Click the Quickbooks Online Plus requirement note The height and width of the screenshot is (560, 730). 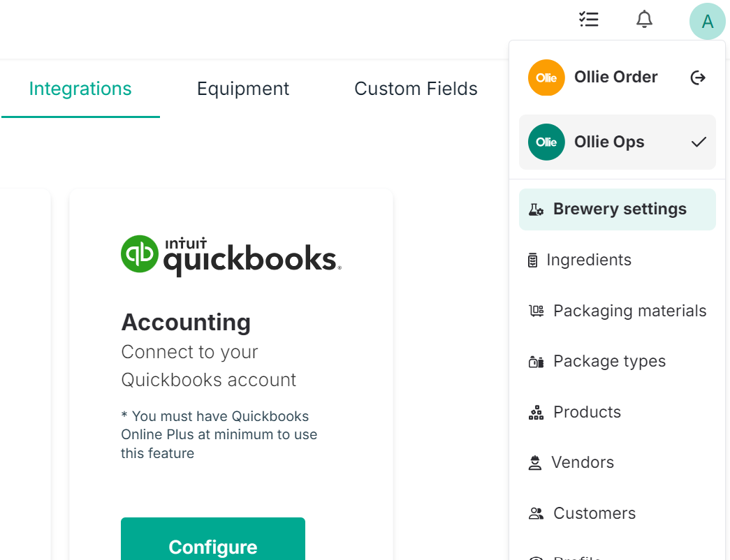[219, 435]
